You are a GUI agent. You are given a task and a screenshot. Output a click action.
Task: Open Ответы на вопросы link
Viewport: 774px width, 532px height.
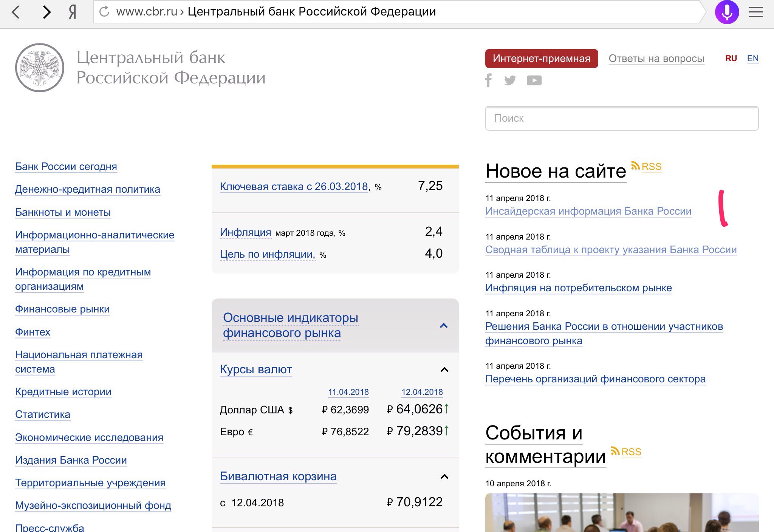pyautogui.click(x=656, y=59)
